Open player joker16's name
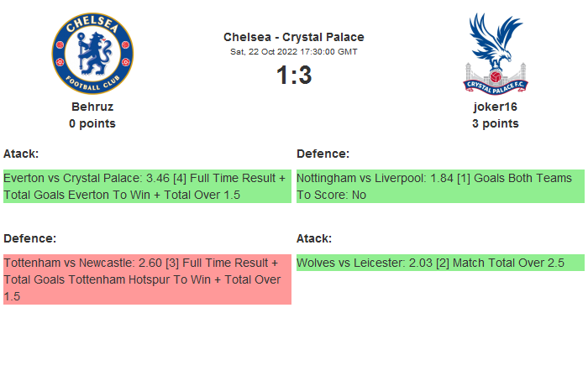Viewport: 588px width, 386px height. pos(495,107)
